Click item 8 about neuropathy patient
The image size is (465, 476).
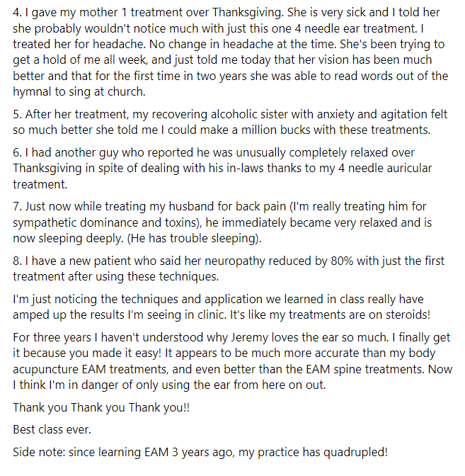click(229, 268)
